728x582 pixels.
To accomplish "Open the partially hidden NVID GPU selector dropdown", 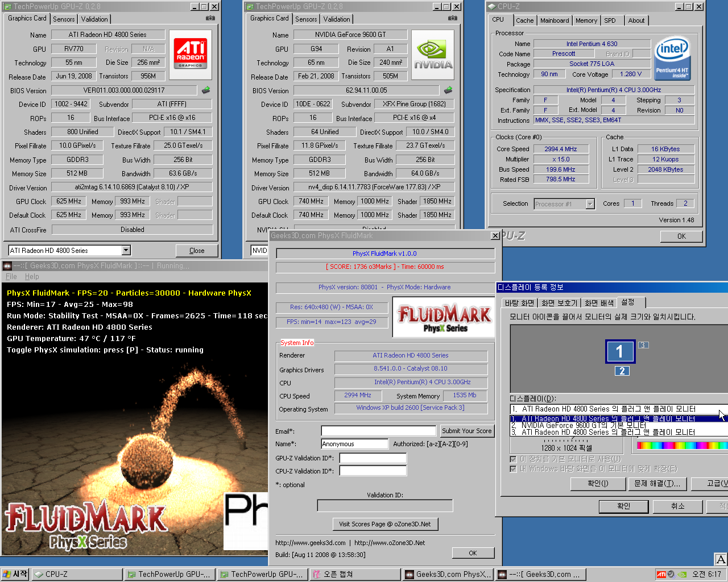I will point(259,250).
